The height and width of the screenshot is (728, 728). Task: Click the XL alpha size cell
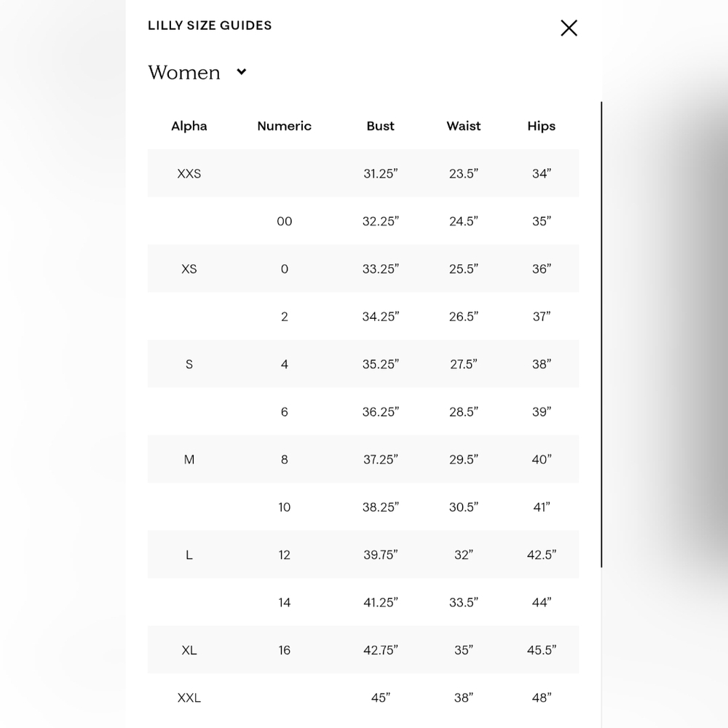click(189, 650)
